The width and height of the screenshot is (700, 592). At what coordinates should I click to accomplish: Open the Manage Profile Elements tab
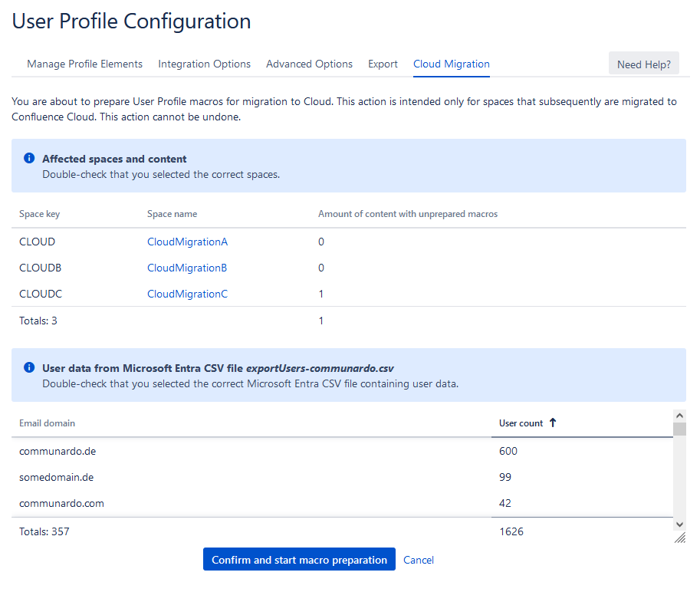pos(84,64)
